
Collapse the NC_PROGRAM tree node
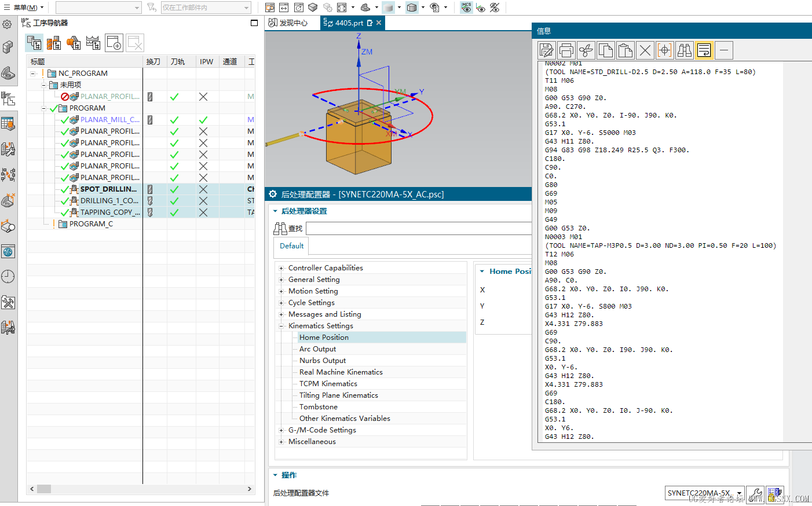(x=34, y=74)
